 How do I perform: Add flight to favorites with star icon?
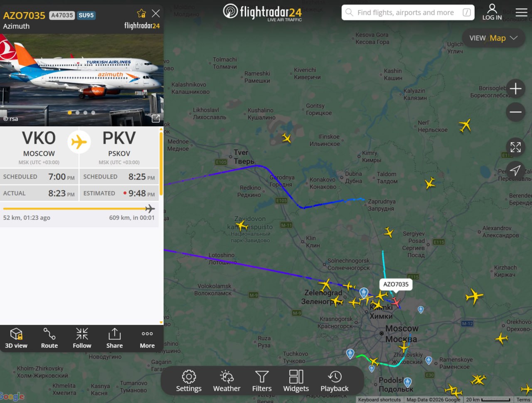coord(141,14)
